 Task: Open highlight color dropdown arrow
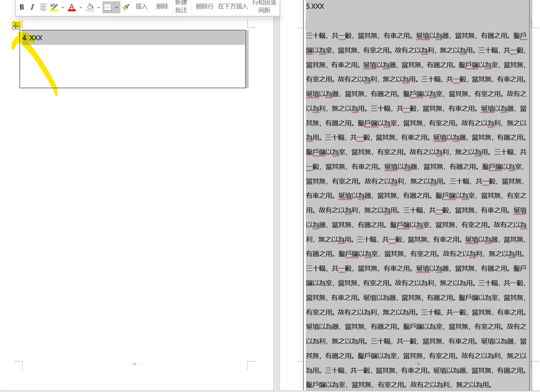click(63, 7)
